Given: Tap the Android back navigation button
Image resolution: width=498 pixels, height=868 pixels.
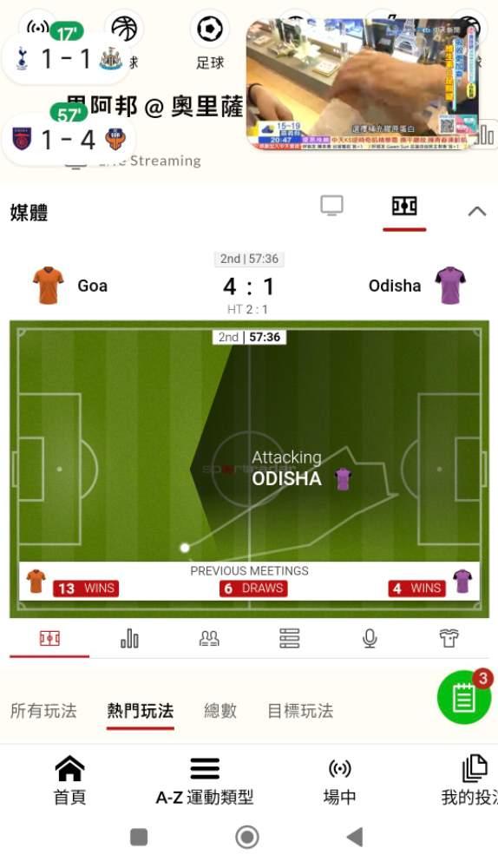Looking at the screenshot, I should pos(355,837).
